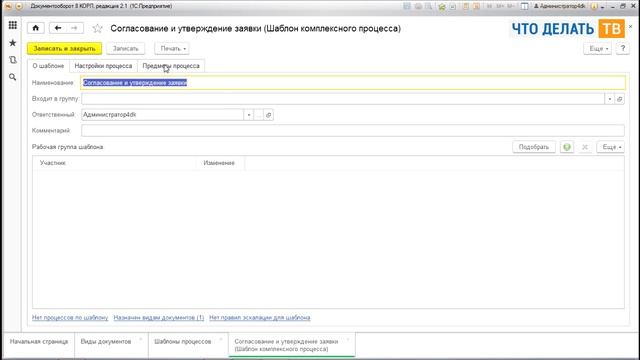
Task: Expand the Печать dropdown button
Action: 172,49
